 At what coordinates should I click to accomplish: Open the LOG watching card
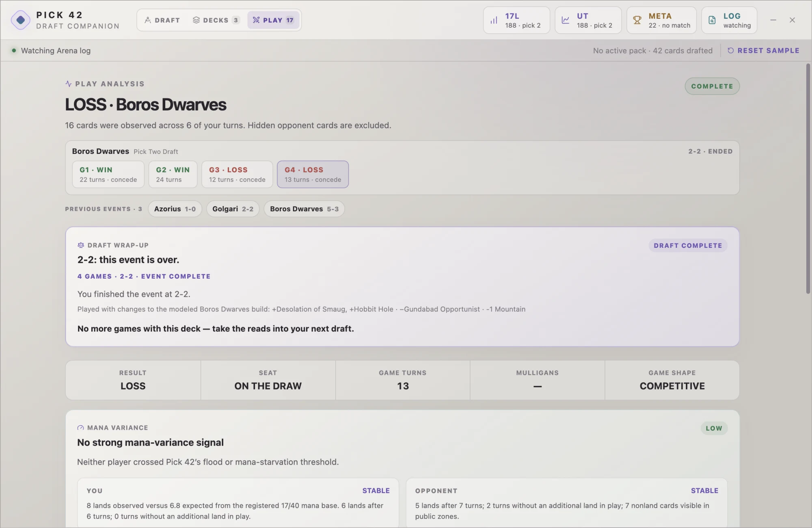pyautogui.click(x=729, y=20)
